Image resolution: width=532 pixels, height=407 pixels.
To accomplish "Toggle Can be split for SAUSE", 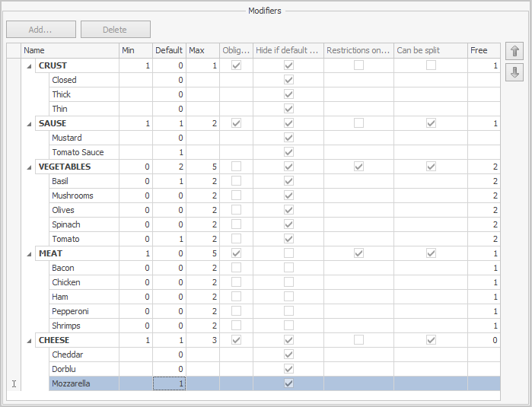I will (432, 124).
